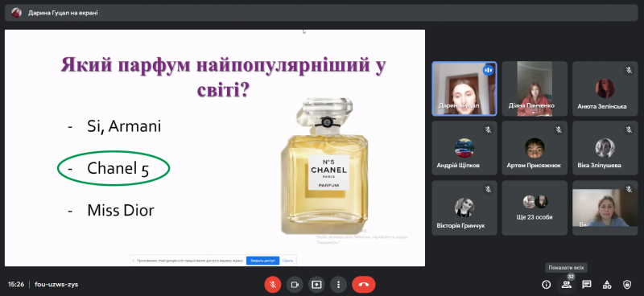Select Вікторія Гринчук's participant tile

(464, 208)
